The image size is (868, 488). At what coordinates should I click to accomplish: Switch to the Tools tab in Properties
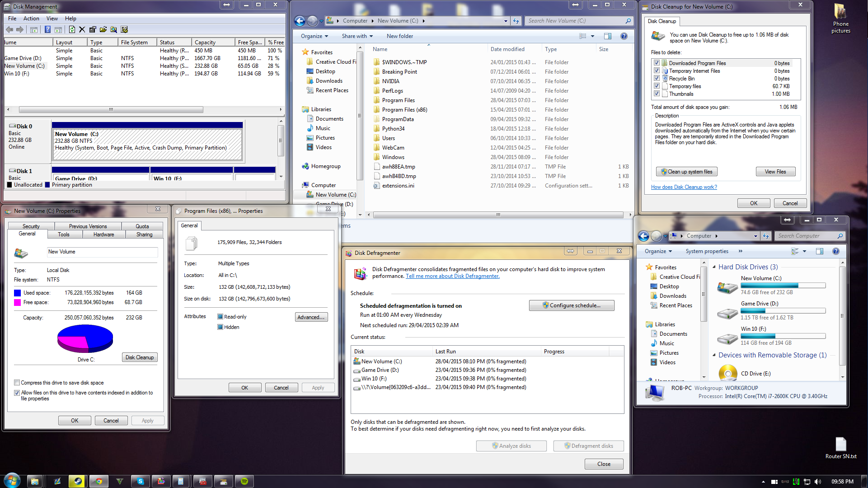pyautogui.click(x=63, y=235)
